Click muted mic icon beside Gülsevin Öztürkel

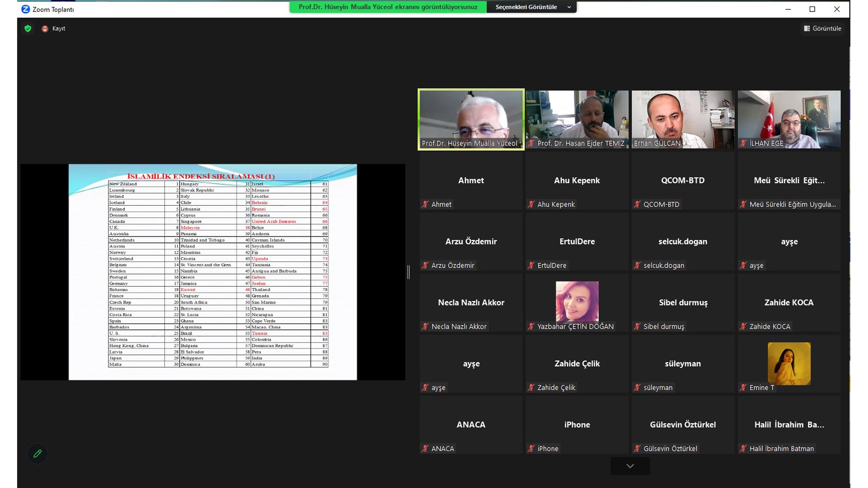pos(637,449)
